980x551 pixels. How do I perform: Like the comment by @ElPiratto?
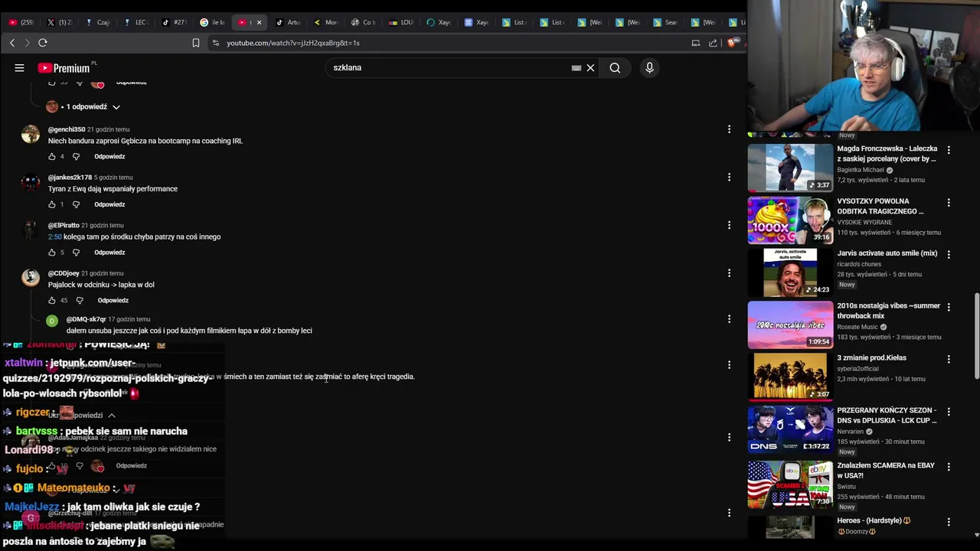[52, 253]
